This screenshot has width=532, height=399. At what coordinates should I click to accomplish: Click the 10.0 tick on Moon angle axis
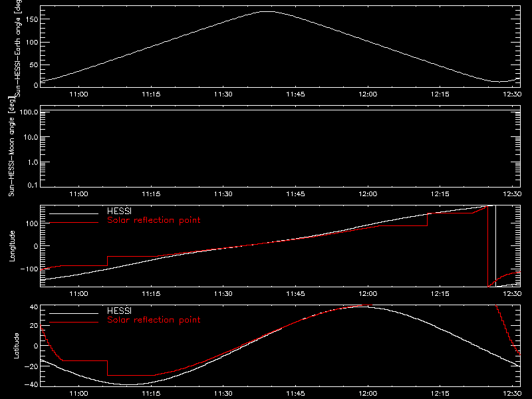31,137
